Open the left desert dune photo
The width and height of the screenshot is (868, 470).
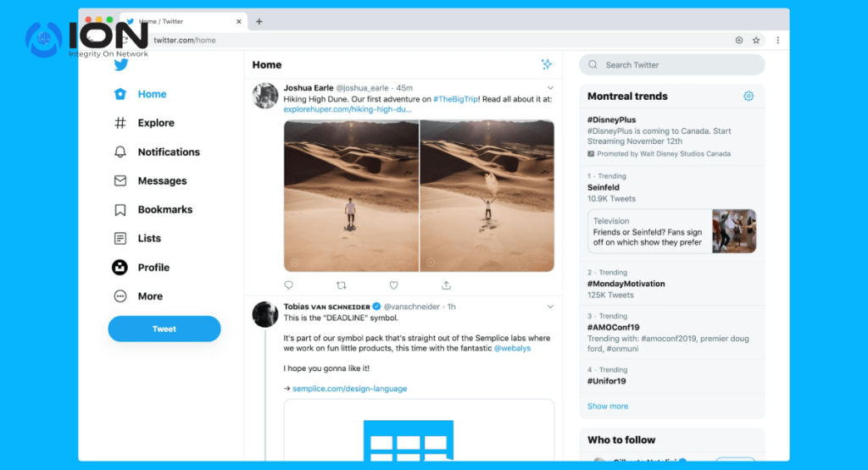[x=351, y=196]
